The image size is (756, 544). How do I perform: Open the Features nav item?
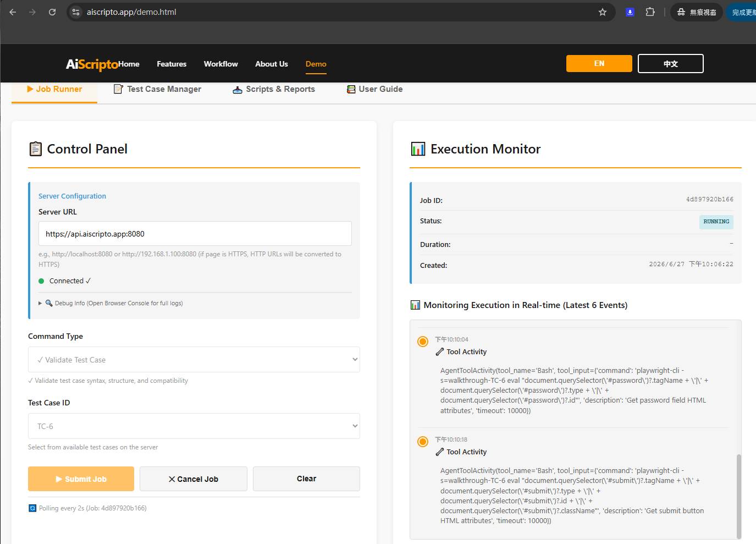pos(172,64)
